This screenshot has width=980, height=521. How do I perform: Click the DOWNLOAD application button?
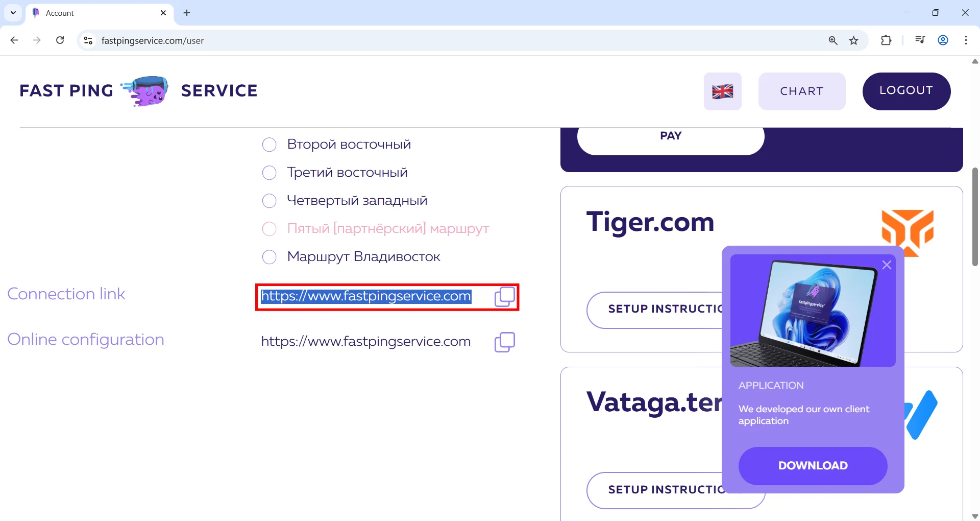click(813, 466)
